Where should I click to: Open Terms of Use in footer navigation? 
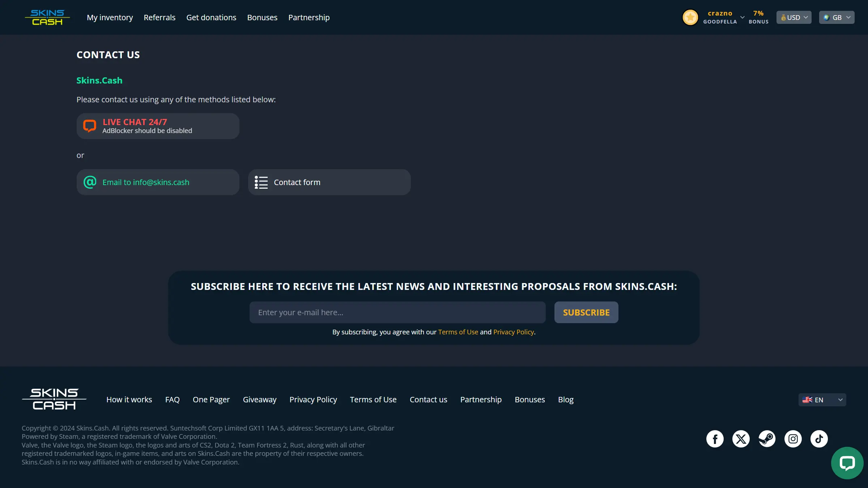point(373,399)
